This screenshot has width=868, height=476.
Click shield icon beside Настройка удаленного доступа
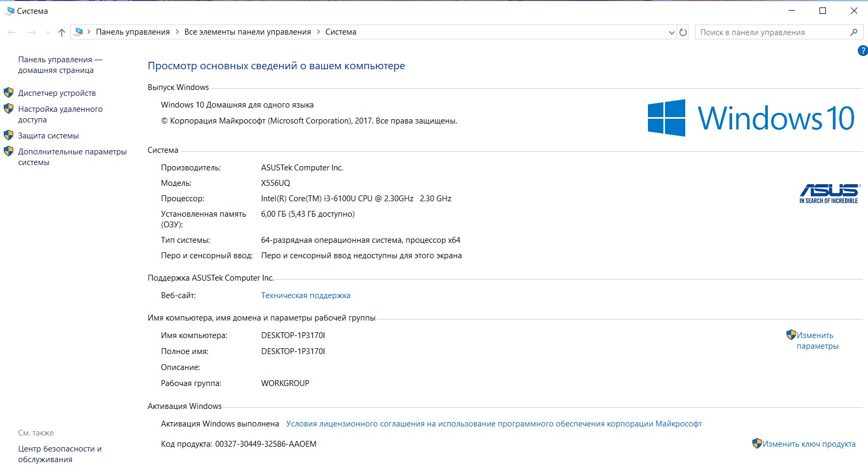(9, 109)
